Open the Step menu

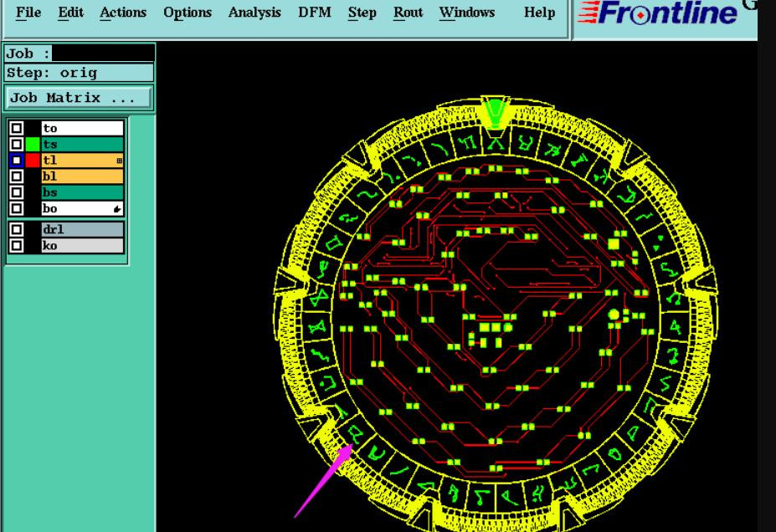pyautogui.click(x=362, y=13)
